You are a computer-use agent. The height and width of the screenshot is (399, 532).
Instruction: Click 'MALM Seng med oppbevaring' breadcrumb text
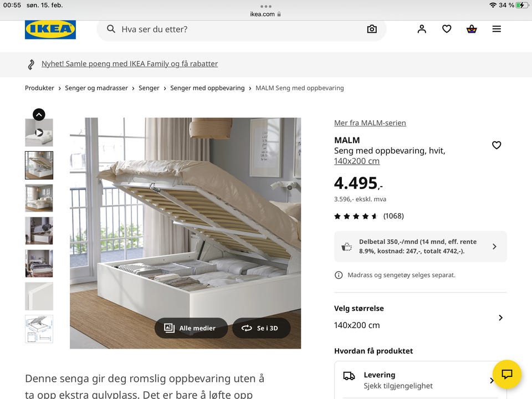tap(300, 88)
